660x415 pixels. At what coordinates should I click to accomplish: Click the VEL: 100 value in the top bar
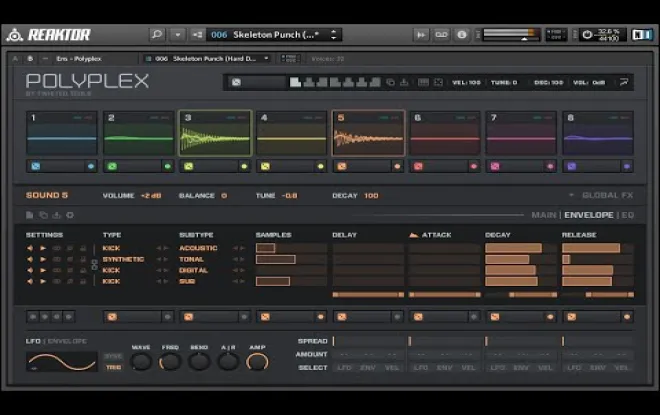(466, 82)
